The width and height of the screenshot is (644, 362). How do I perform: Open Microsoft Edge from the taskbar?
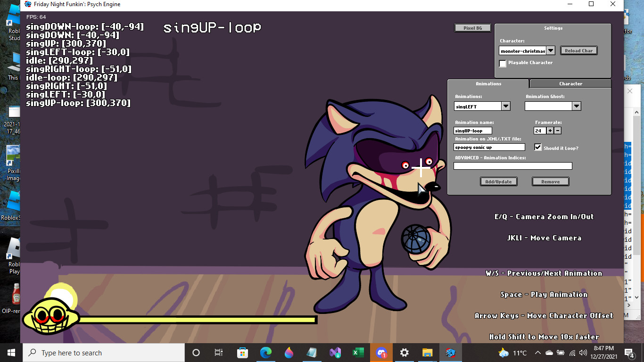tap(266, 353)
